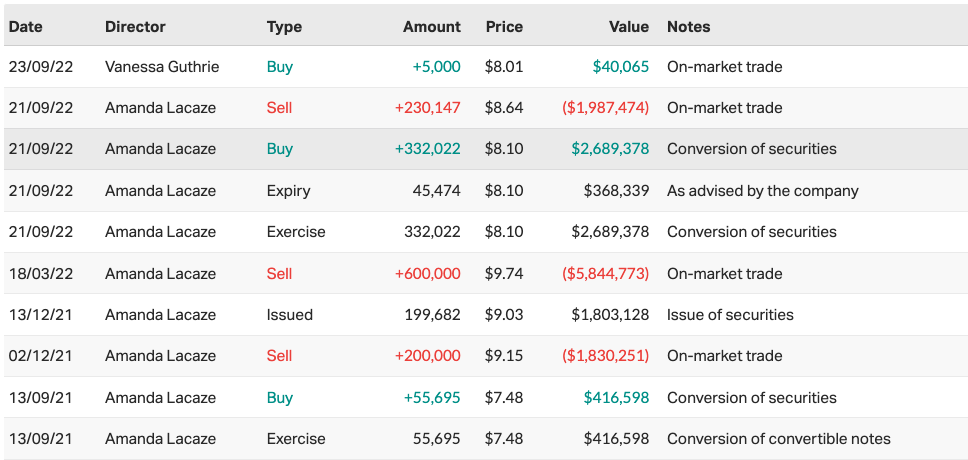
Task: Click the Notes column header
Action: 688,27
